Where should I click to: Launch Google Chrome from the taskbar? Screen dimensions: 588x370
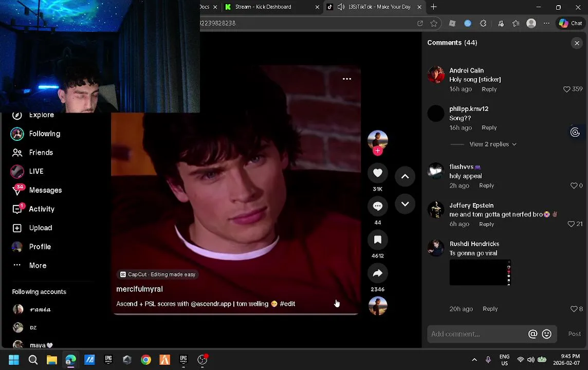click(x=146, y=360)
